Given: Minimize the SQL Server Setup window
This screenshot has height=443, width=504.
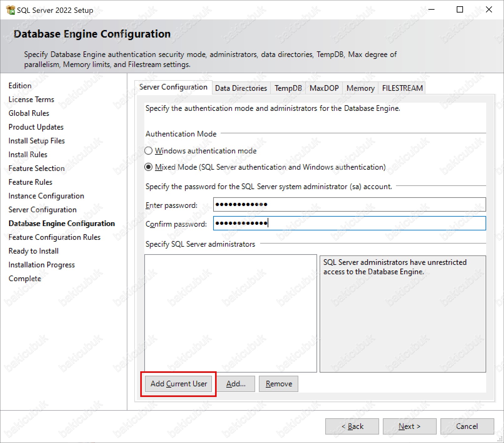Looking at the screenshot, I should [431, 10].
